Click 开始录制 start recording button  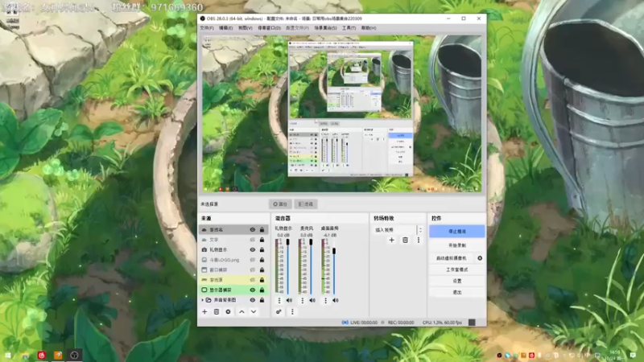(x=456, y=245)
